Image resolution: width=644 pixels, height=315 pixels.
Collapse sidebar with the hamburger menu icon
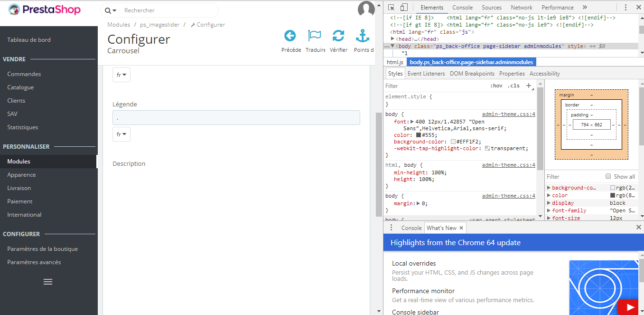click(48, 282)
